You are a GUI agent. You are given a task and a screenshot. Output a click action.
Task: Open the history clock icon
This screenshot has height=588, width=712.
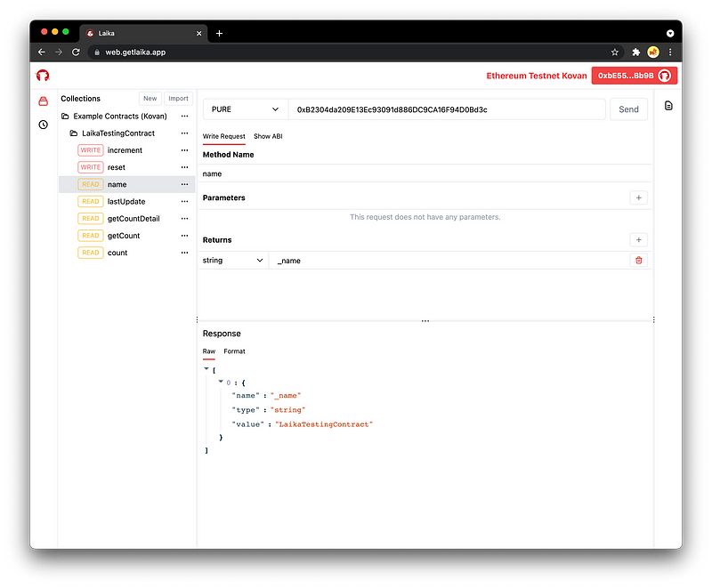pyautogui.click(x=43, y=125)
